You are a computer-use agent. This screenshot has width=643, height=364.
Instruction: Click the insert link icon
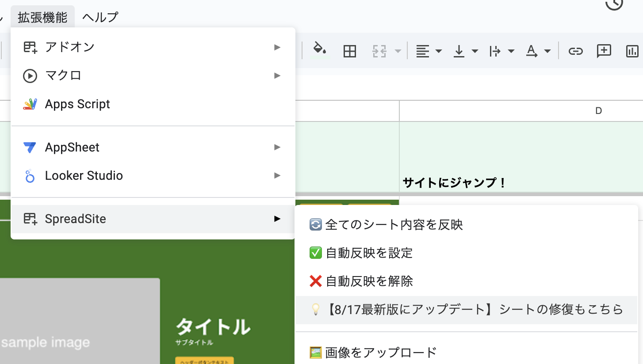click(x=575, y=51)
